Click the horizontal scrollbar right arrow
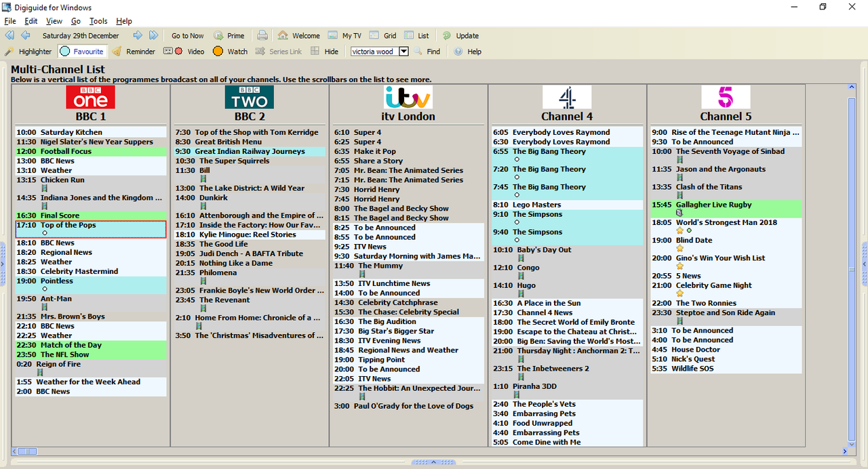The image size is (868, 469). pos(844,451)
